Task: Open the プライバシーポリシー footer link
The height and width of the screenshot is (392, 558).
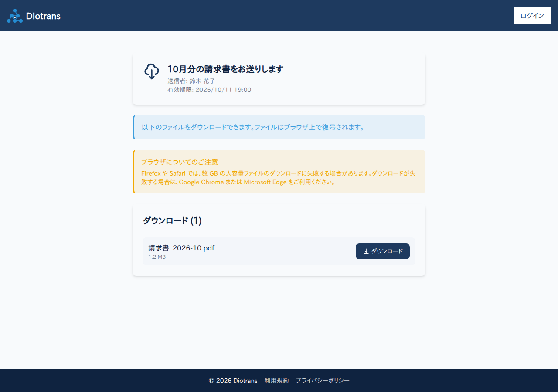Action: [x=323, y=381]
